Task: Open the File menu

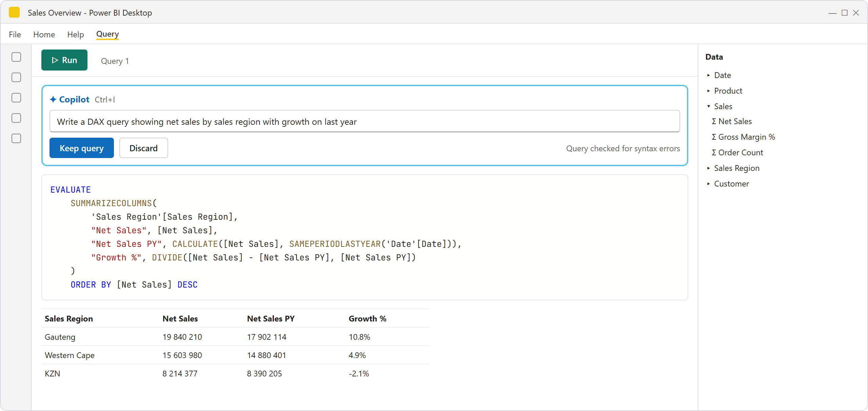Action: click(15, 34)
